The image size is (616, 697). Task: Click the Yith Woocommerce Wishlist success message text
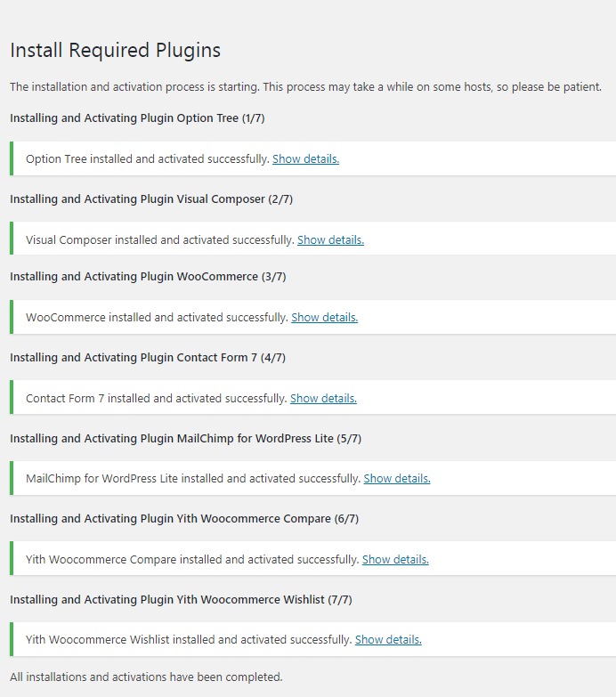coord(189,640)
